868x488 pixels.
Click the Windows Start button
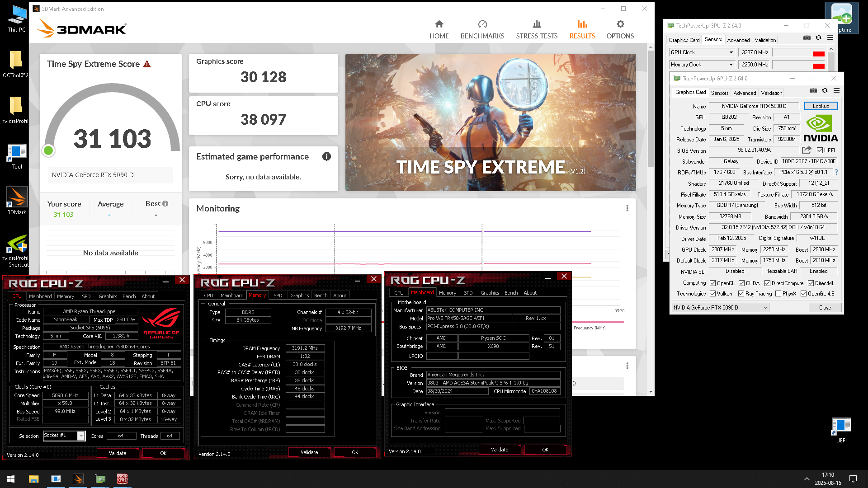[x=11, y=479]
